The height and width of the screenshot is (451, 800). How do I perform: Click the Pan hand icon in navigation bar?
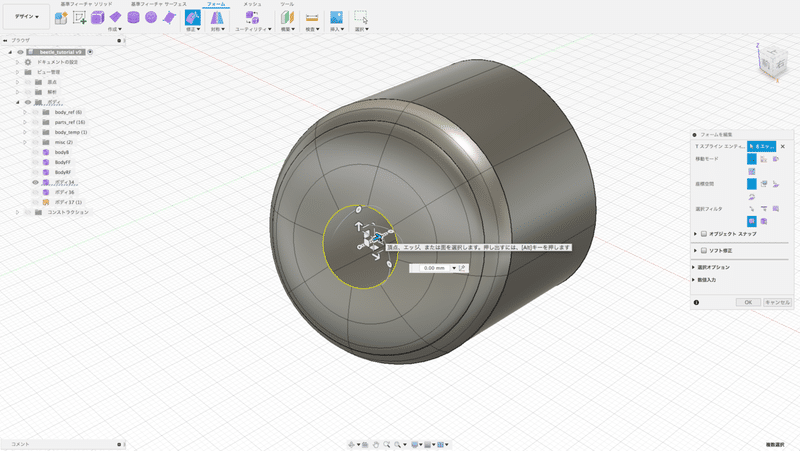376,444
